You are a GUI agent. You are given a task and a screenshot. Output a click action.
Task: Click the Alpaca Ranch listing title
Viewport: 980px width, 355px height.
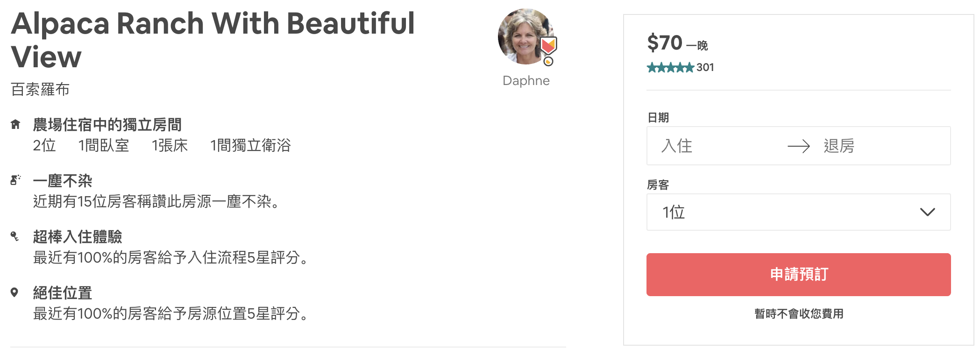pyautogui.click(x=213, y=40)
